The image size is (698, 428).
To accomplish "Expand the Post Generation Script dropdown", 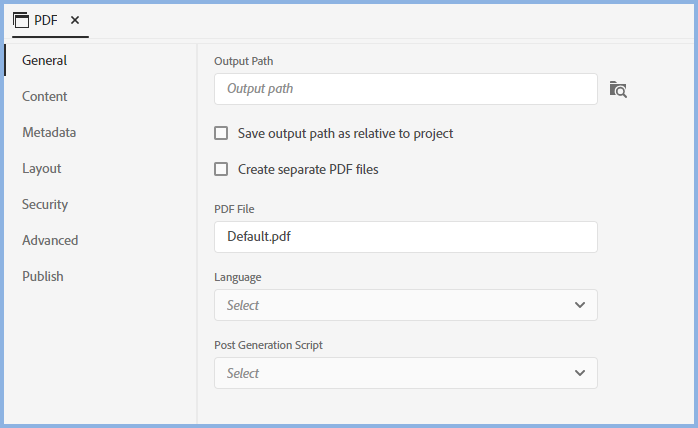I will point(405,373).
